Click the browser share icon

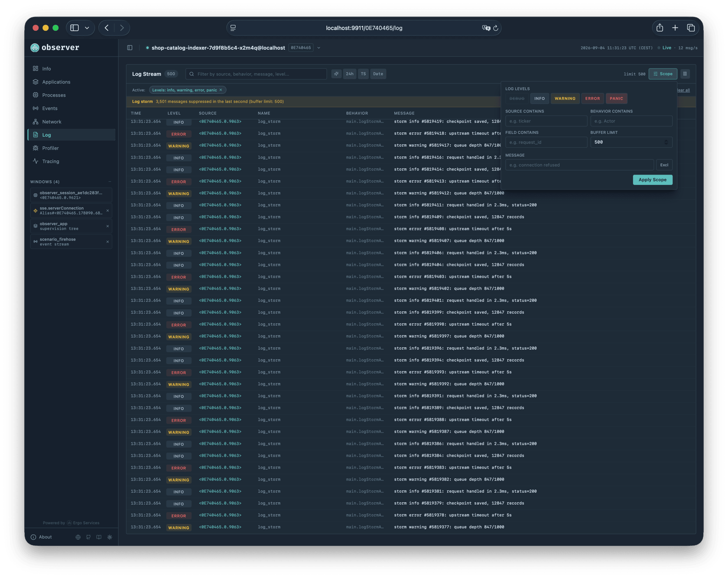click(x=660, y=28)
